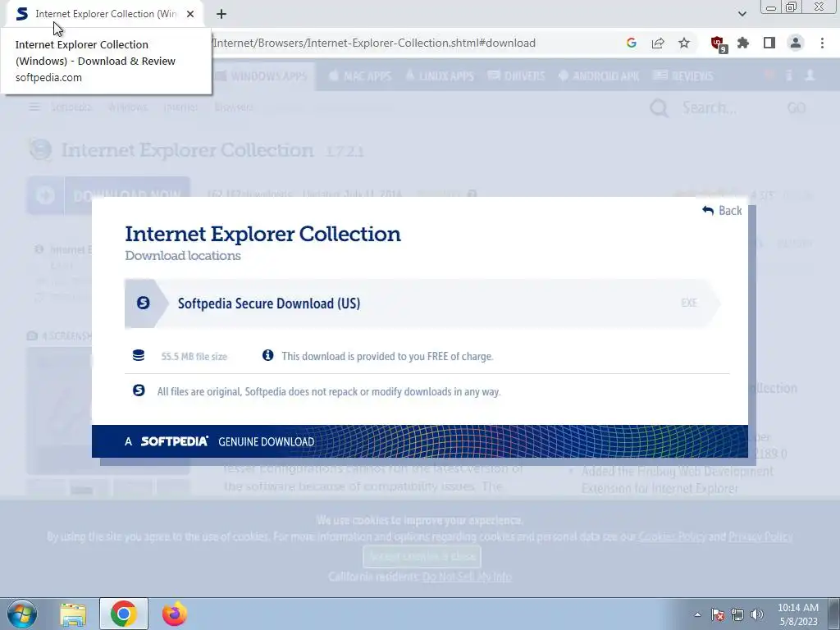Click the taskbar clock showing 10:14 AM

tap(798, 614)
